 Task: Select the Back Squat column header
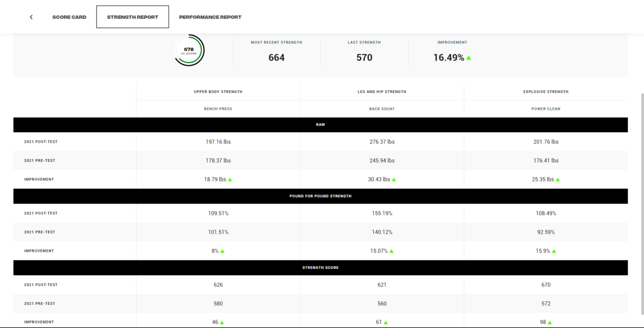click(x=382, y=109)
